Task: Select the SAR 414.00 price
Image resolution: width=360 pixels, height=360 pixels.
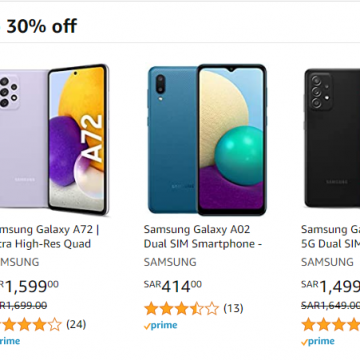Action: 173,286
